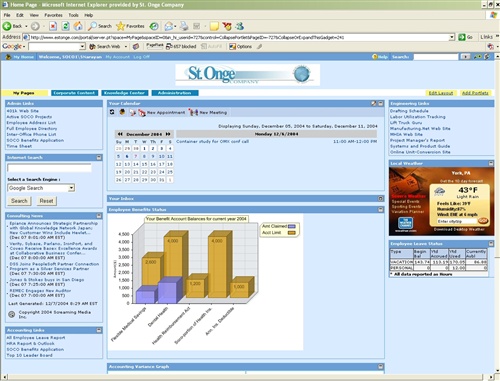This screenshot has height=381, width=500.
Task: Collapse the Consulting News portlet
Action: click(x=99, y=216)
